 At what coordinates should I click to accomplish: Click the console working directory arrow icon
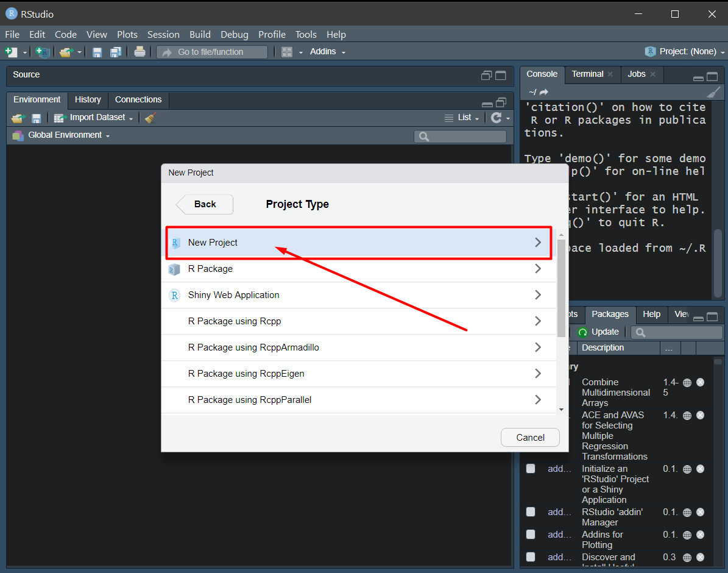544,92
